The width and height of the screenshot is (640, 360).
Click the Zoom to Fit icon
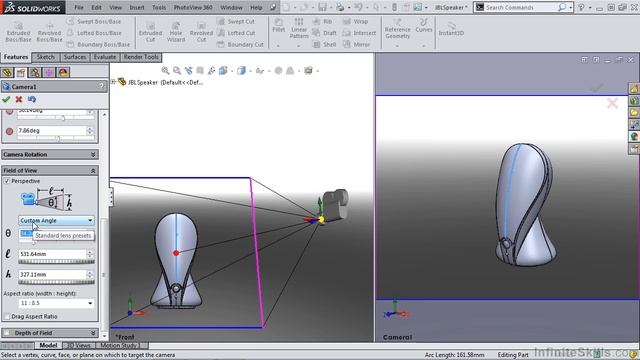click(x=165, y=71)
